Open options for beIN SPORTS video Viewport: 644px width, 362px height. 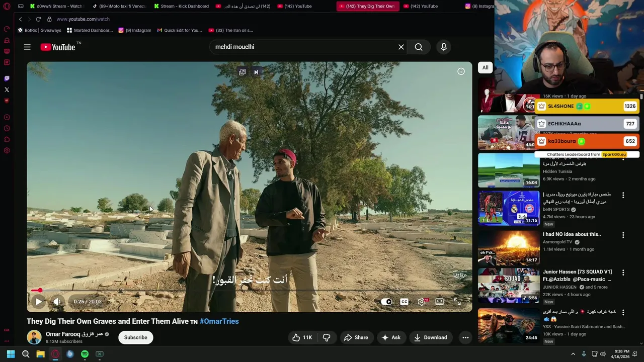click(623, 195)
